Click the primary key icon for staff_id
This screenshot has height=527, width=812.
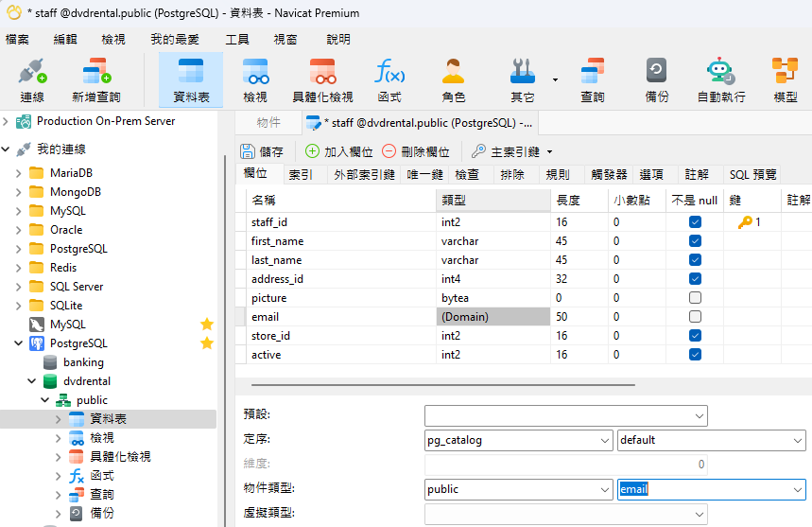coord(745,222)
